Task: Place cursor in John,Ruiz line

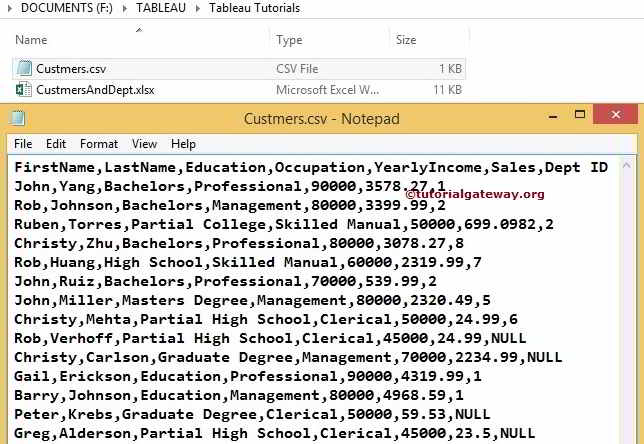Action: 225,281
